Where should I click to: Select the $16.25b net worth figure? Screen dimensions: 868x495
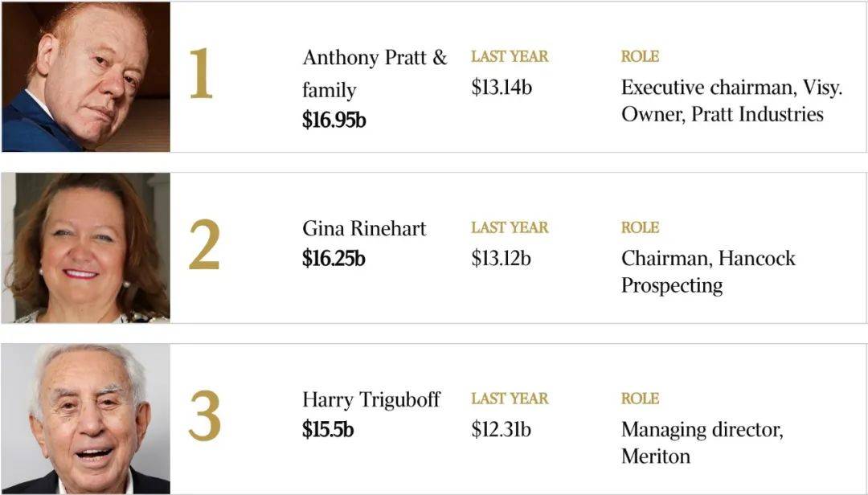pos(334,259)
